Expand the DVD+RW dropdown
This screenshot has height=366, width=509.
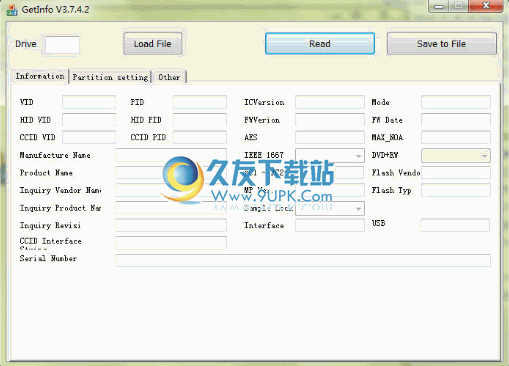coord(484,156)
